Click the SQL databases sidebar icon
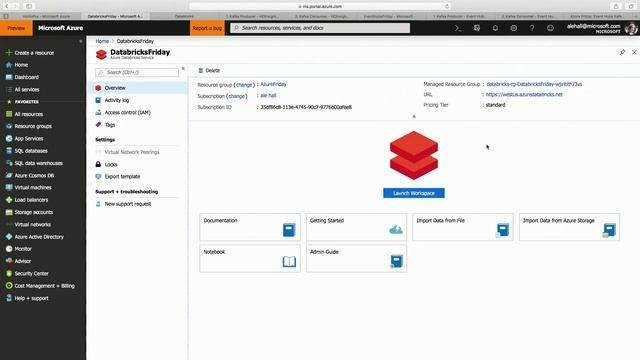 [x=9, y=151]
